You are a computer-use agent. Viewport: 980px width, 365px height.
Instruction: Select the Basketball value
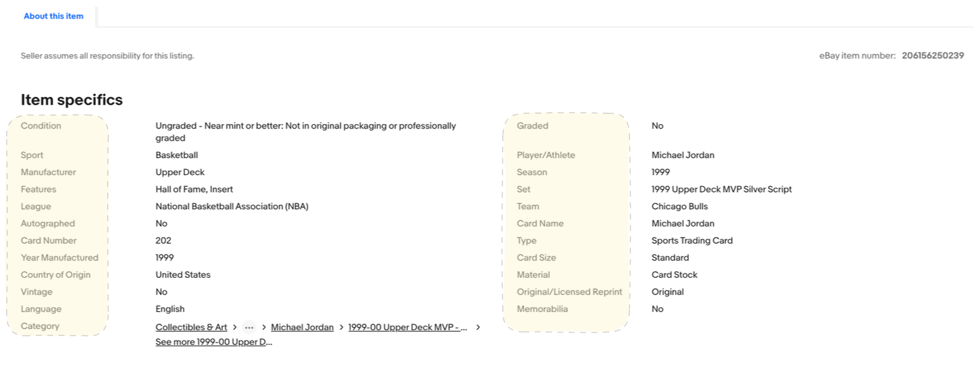[176, 155]
